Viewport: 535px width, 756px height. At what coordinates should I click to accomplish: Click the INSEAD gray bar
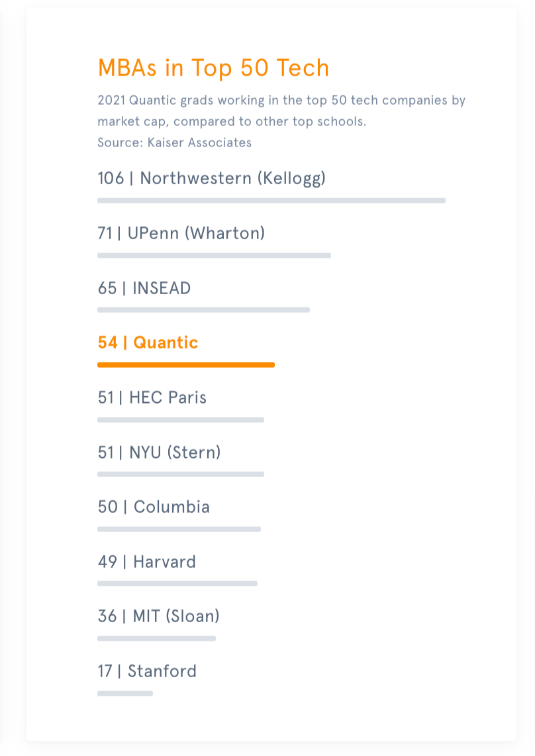(x=203, y=310)
